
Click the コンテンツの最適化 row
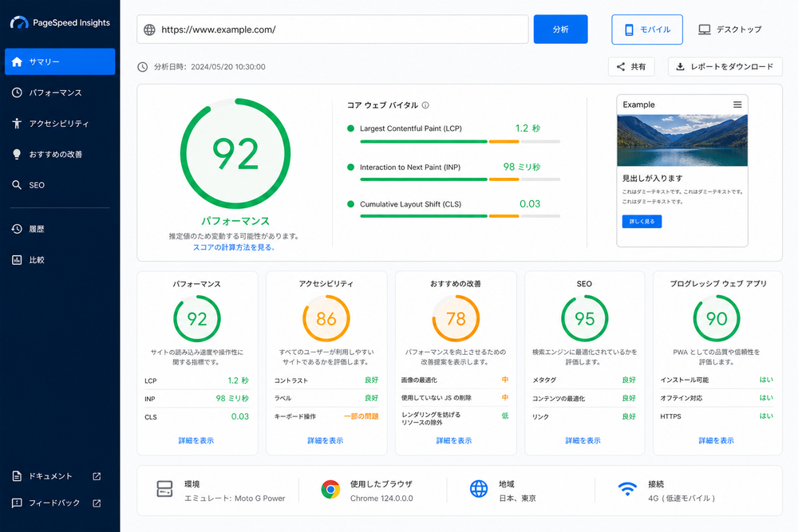coord(584,398)
